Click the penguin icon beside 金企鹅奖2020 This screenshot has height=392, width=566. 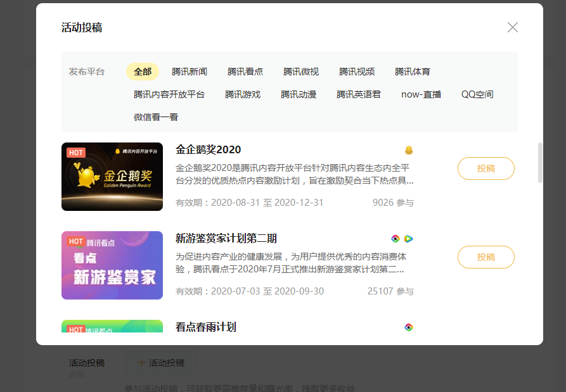[x=409, y=150]
